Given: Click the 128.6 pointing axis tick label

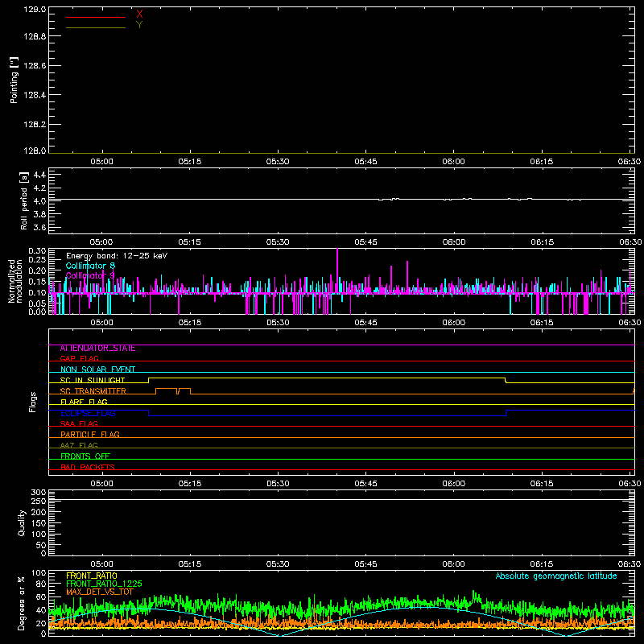Looking at the screenshot, I should pos(35,66).
